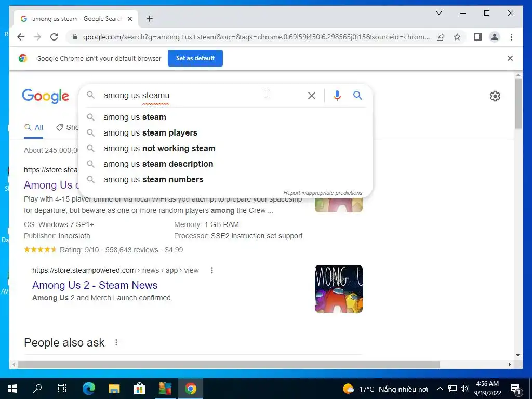
Task: Click Set as default button
Action: click(x=195, y=58)
